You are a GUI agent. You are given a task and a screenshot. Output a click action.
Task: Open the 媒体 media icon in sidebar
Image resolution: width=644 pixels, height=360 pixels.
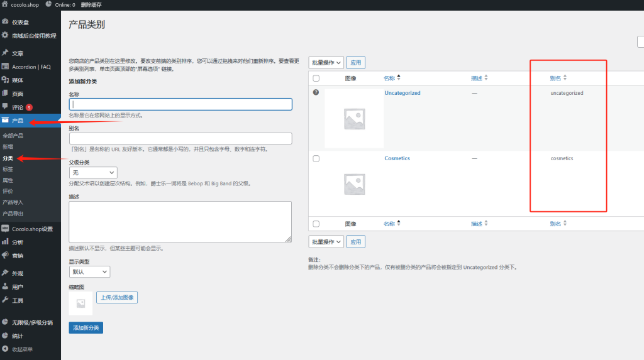[x=6, y=80]
